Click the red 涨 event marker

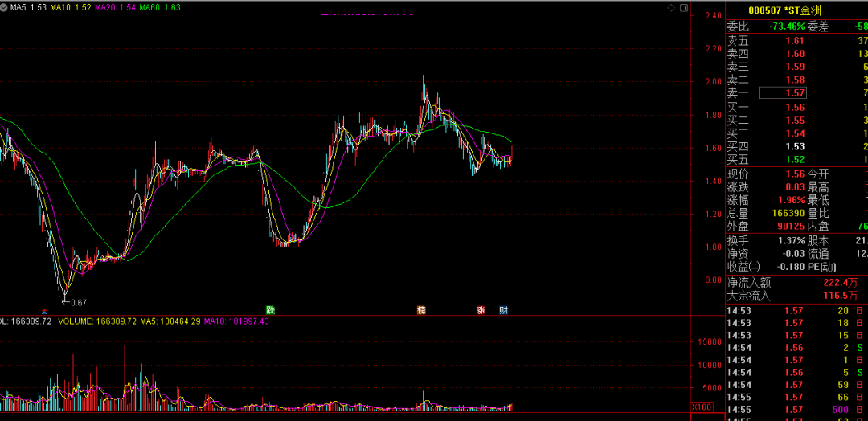[x=481, y=310]
